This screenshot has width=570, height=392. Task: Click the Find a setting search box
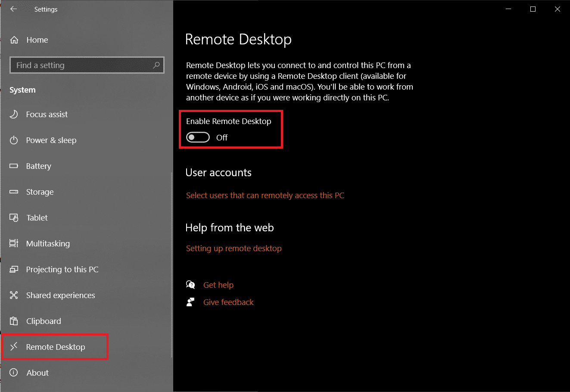[x=82, y=65]
